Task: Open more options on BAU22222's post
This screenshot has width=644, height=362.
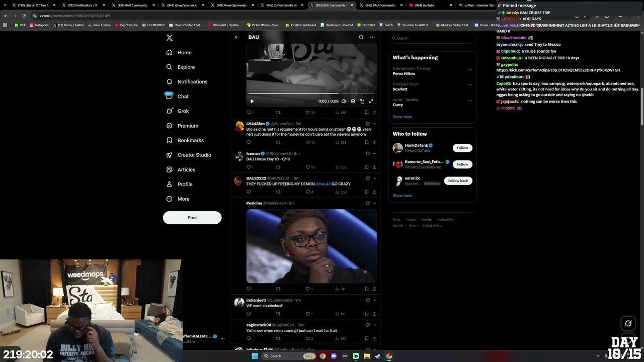Action: 374,178
